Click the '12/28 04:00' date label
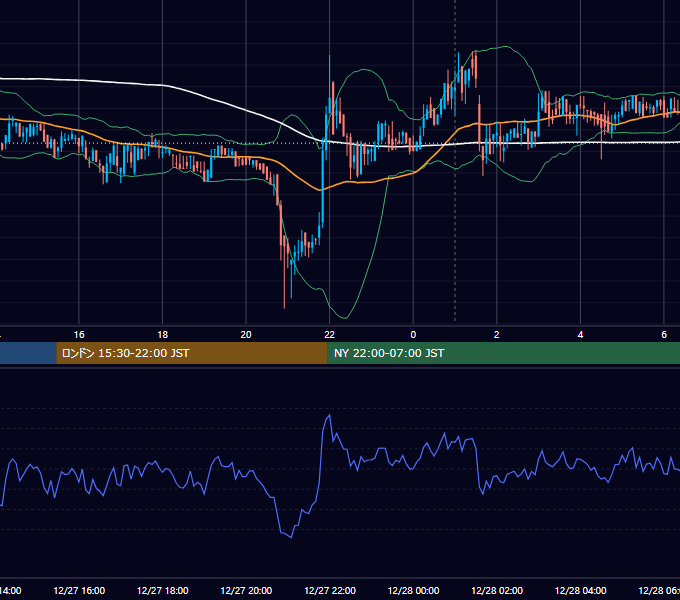Image resolution: width=680 pixels, height=600 pixels. click(x=581, y=590)
